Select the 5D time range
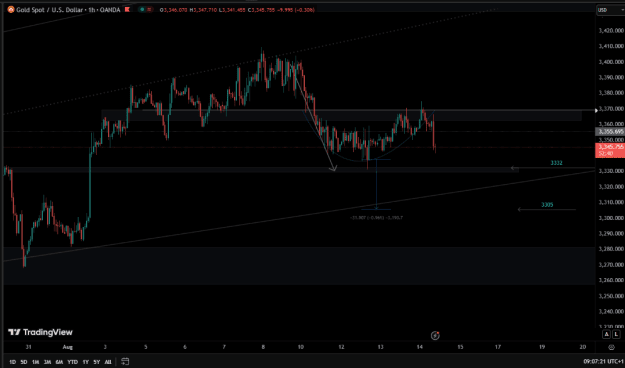 [24, 362]
